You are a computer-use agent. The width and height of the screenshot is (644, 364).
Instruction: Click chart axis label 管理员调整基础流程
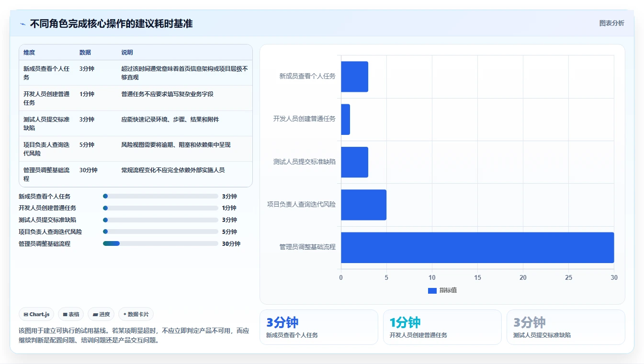click(307, 247)
